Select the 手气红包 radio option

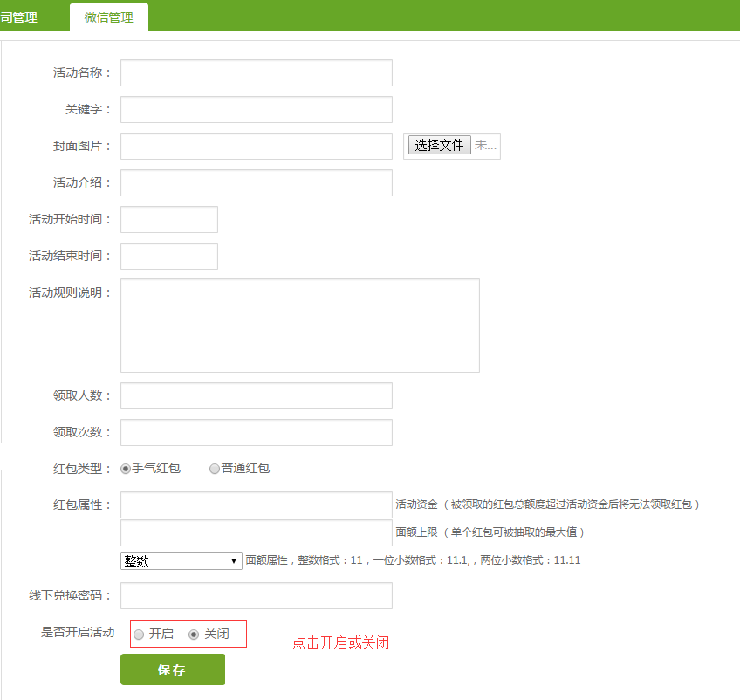(127, 469)
